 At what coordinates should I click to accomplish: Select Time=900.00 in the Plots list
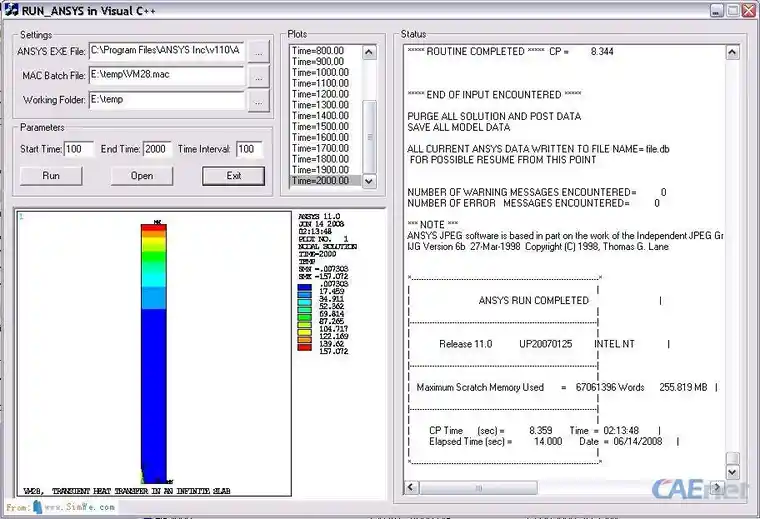325,62
